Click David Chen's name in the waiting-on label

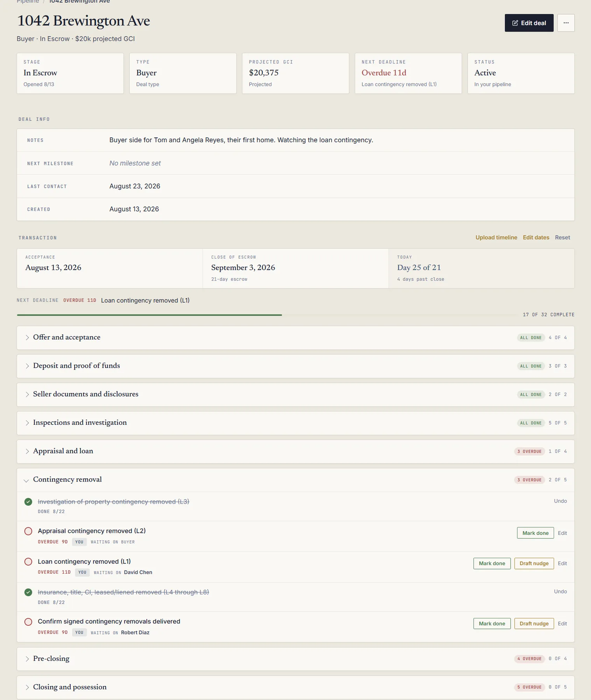[x=138, y=572]
